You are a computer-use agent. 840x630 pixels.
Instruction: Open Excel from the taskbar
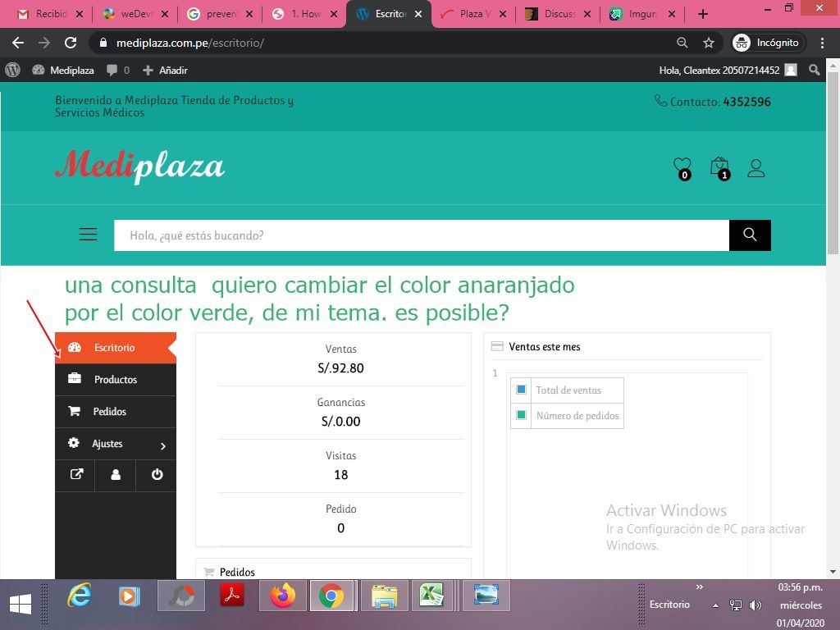[431, 596]
